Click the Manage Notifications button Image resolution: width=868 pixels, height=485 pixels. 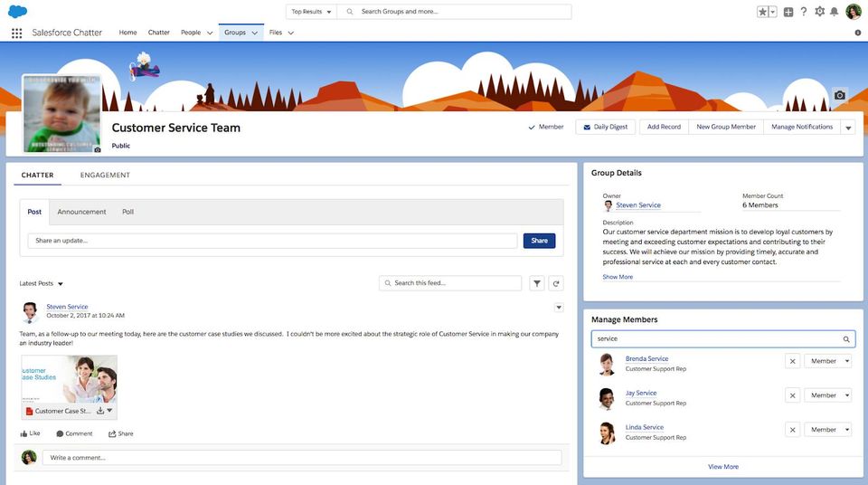pos(802,127)
